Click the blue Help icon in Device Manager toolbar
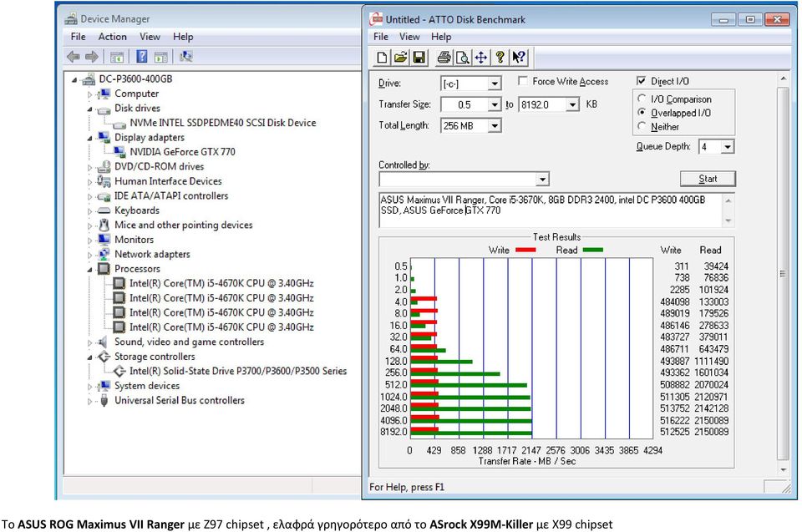The image size is (802, 532). (x=142, y=57)
